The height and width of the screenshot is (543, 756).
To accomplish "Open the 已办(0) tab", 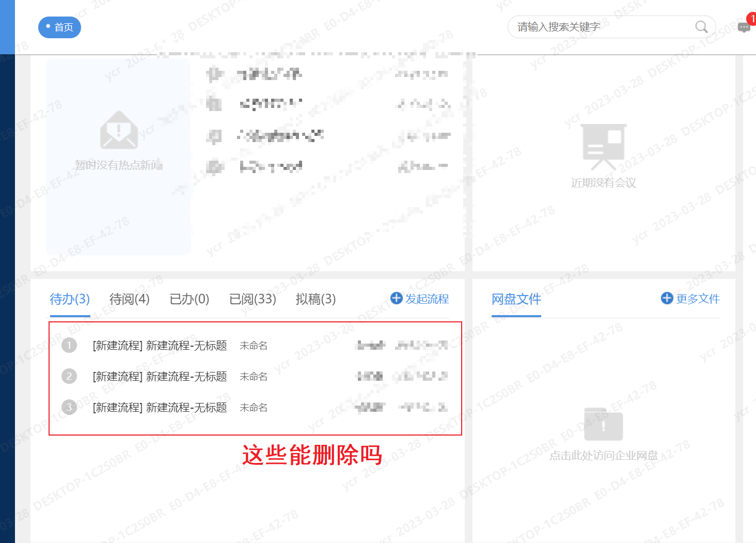I will point(189,299).
